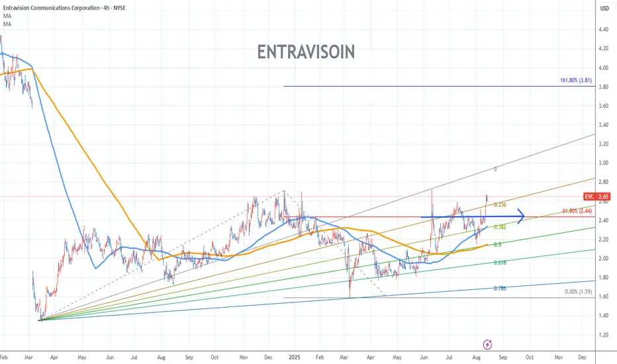Click the 0.618 fan level label
Image resolution: width=617 pixels, height=364 pixels.
point(500,263)
